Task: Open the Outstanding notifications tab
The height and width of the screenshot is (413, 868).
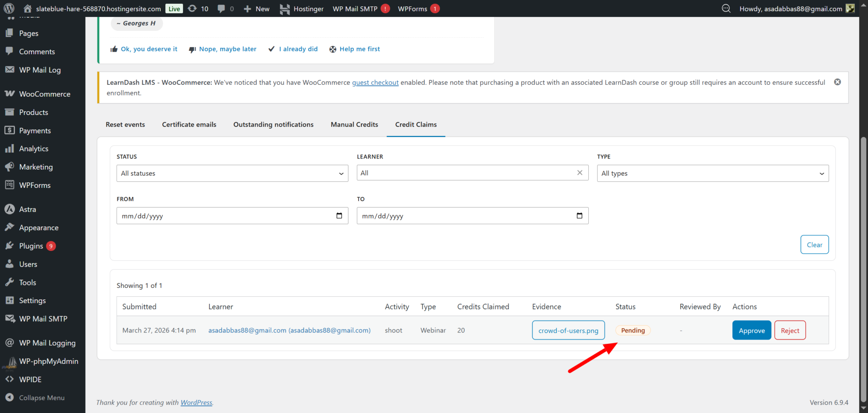Action: click(x=273, y=124)
